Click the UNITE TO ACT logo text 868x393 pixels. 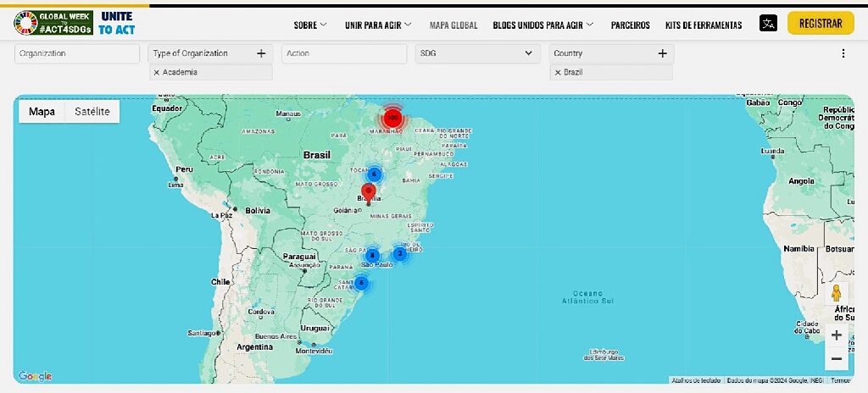[x=117, y=23]
